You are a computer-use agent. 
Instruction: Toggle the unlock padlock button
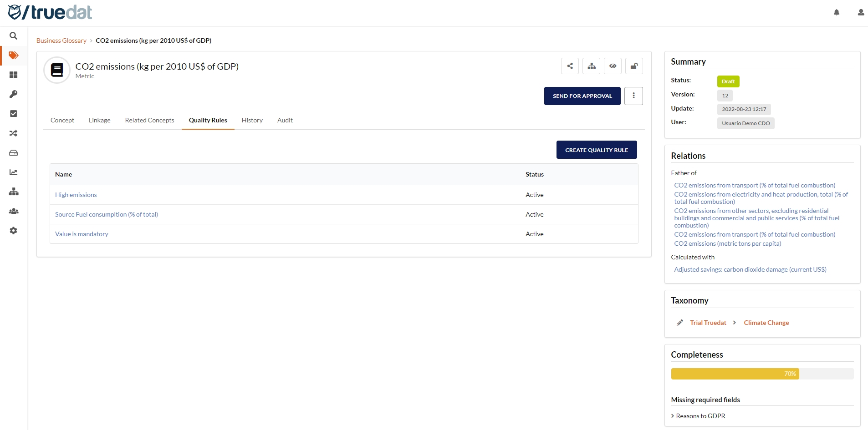click(633, 66)
